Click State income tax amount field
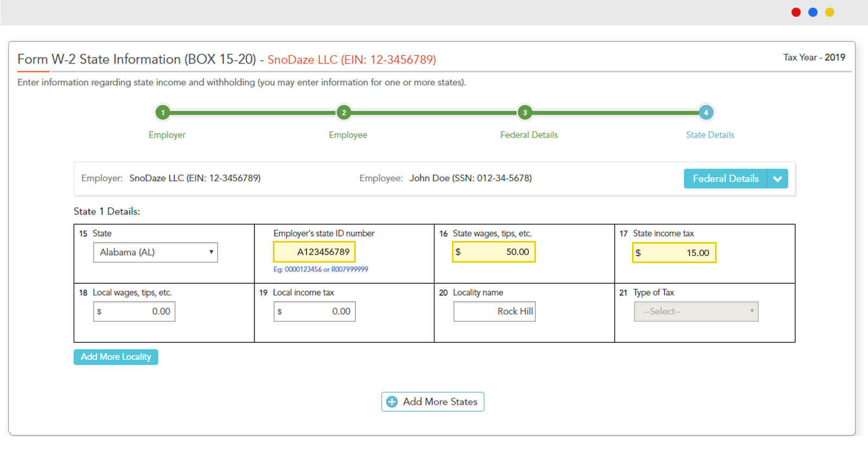This screenshot has width=868, height=452. click(674, 253)
